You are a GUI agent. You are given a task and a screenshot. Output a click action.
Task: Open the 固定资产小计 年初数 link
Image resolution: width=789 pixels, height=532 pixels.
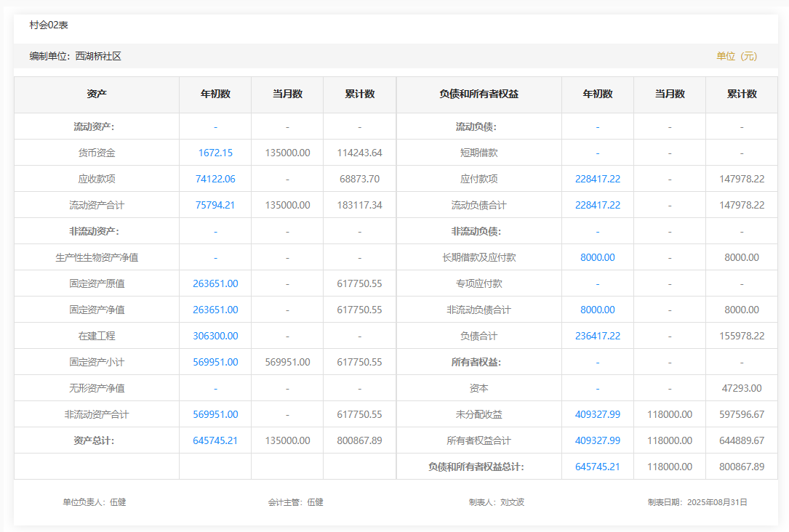pyautogui.click(x=215, y=362)
